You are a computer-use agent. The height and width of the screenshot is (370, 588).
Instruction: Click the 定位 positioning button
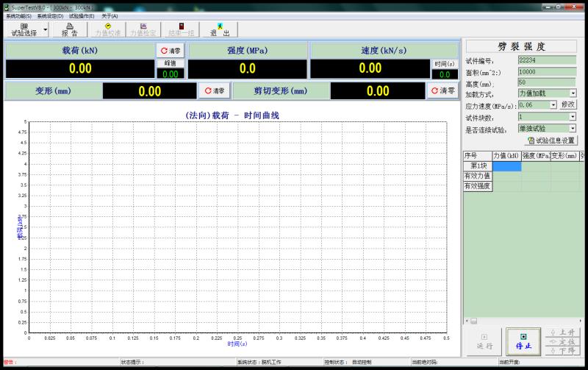(562, 342)
